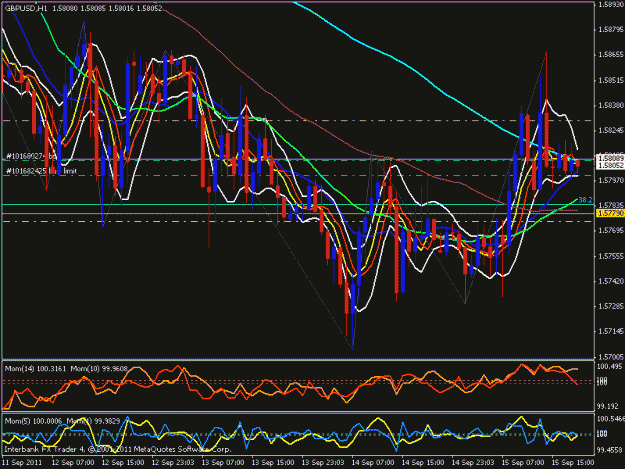Image resolution: width=625 pixels, height=469 pixels.
Task: Click the 12 Sep 23:03 time label
Action: (173, 463)
